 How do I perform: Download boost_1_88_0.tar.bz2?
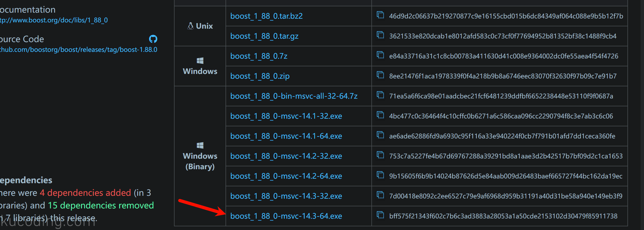pyautogui.click(x=266, y=16)
